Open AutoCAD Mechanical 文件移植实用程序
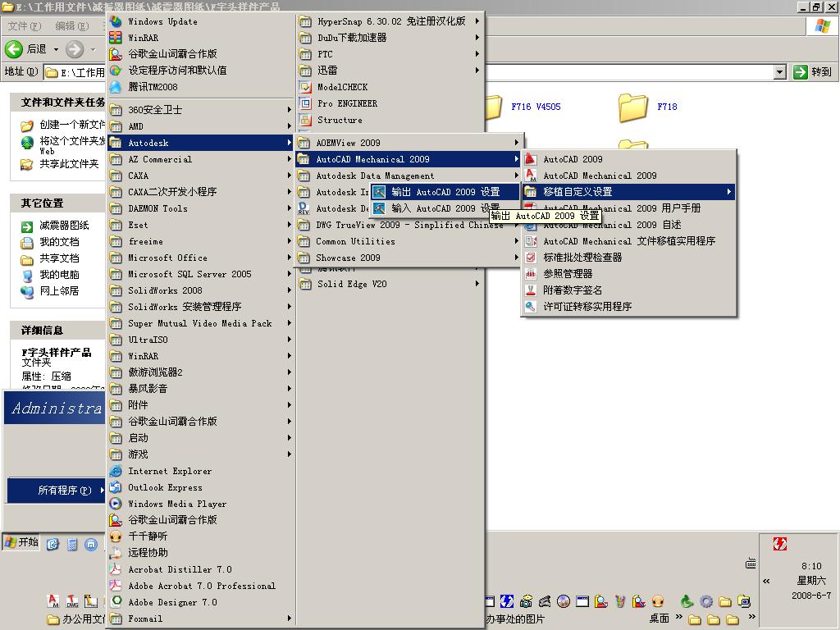Image resolution: width=840 pixels, height=630 pixels. click(628, 241)
